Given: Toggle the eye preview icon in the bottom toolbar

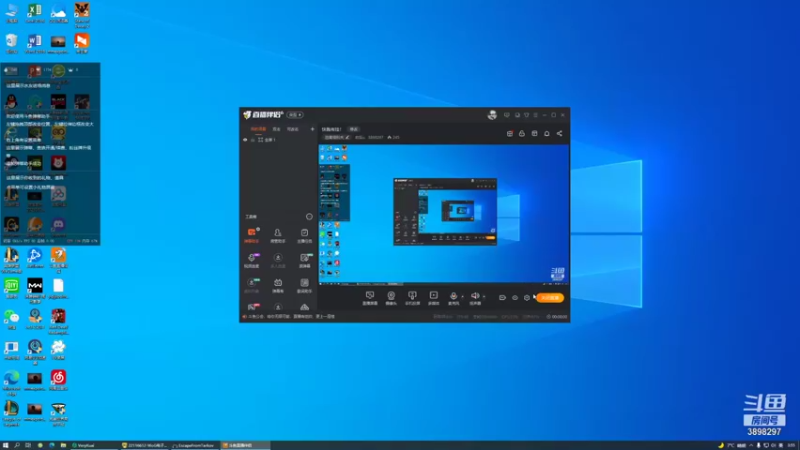Looking at the screenshot, I should point(515,297).
